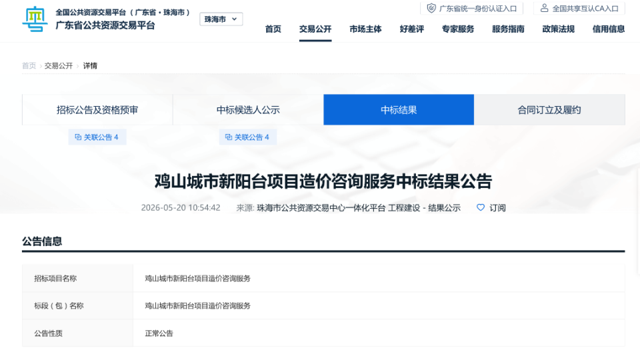Open the 好差评 nav menu
Viewport: 640px width, 364px height.
pos(411,29)
